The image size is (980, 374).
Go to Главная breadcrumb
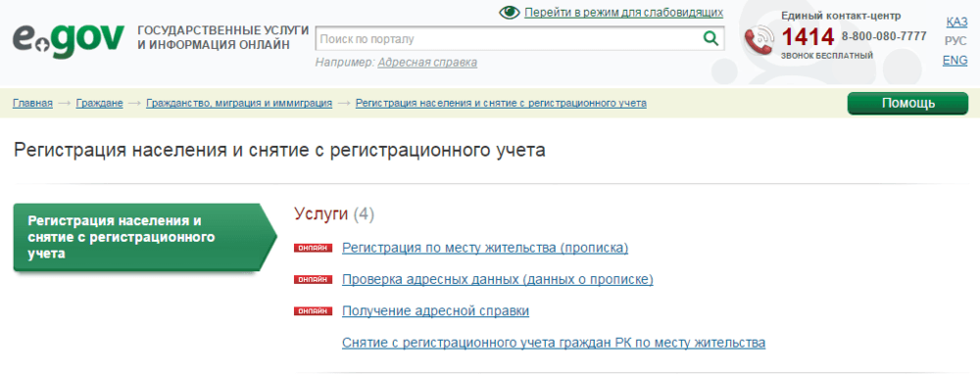pyautogui.click(x=32, y=103)
